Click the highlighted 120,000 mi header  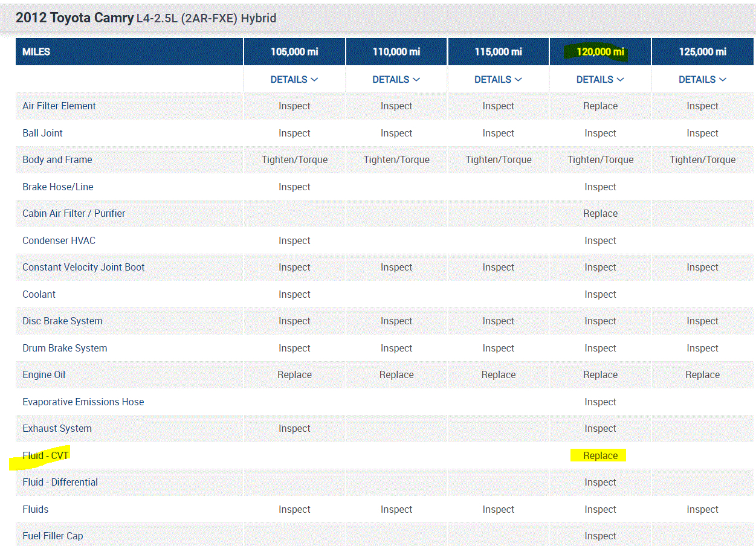click(600, 52)
